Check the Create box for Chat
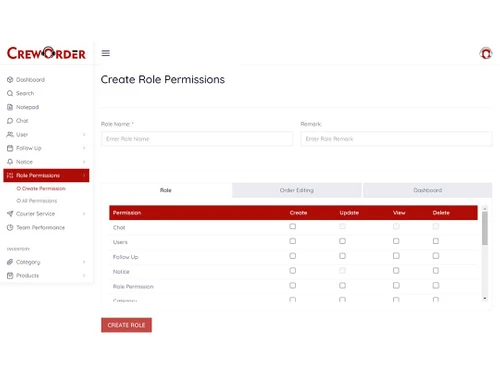The image size is (500, 375). (293, 226)
